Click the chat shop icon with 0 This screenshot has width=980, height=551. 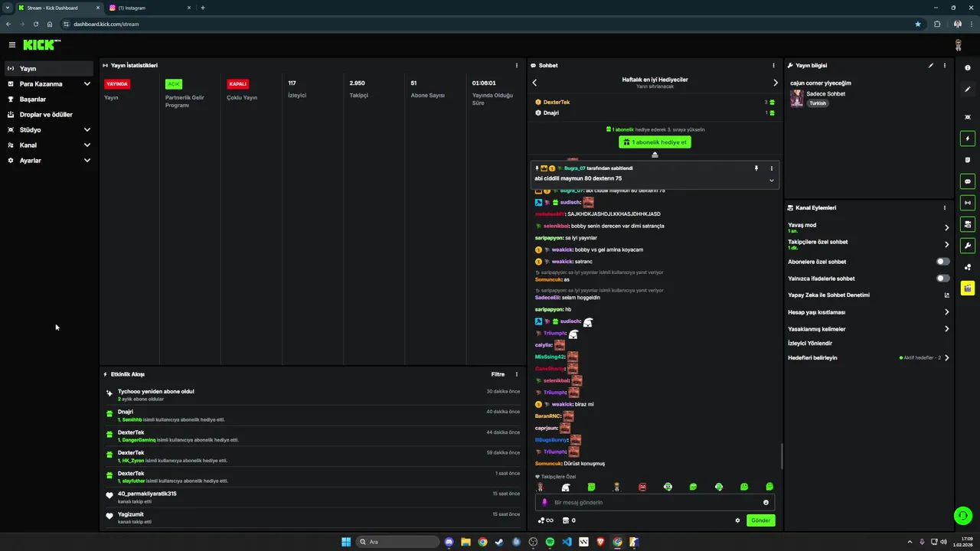[569, 520]
